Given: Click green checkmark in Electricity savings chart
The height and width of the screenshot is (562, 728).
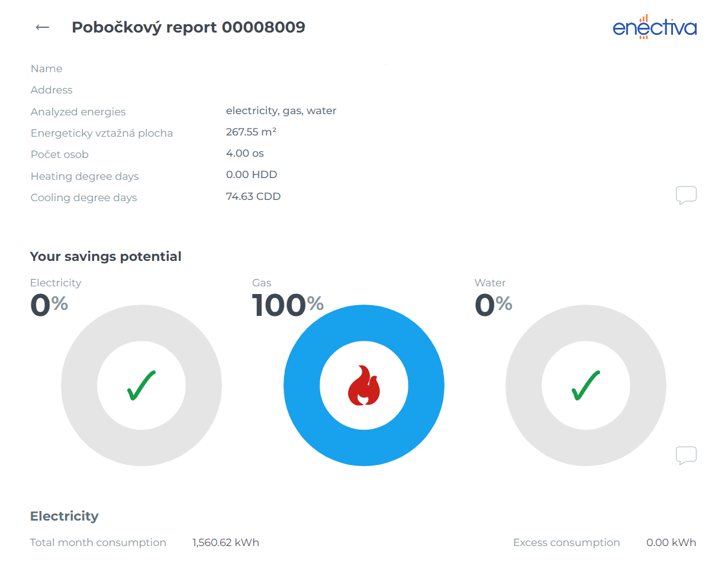Looking at the screenshot, I should pyautogui.click(x=141, y=386).
